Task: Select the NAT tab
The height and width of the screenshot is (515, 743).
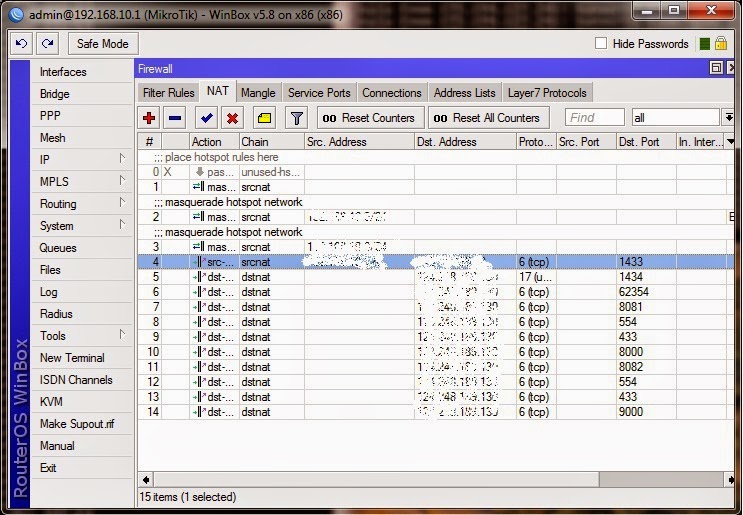Action: click(x=217, y=91)
